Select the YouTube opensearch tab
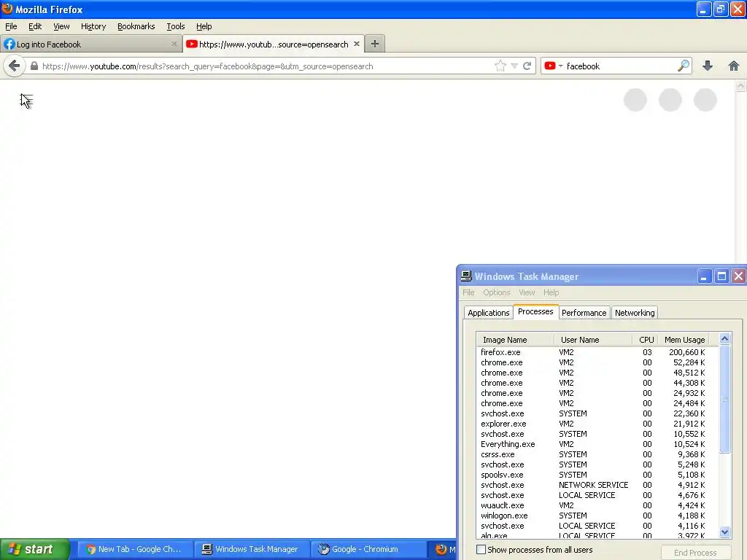 [x=274, y=44]
